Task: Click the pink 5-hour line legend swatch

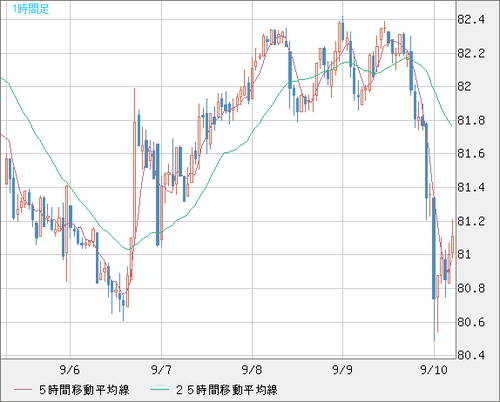Action: click(23, 389)
